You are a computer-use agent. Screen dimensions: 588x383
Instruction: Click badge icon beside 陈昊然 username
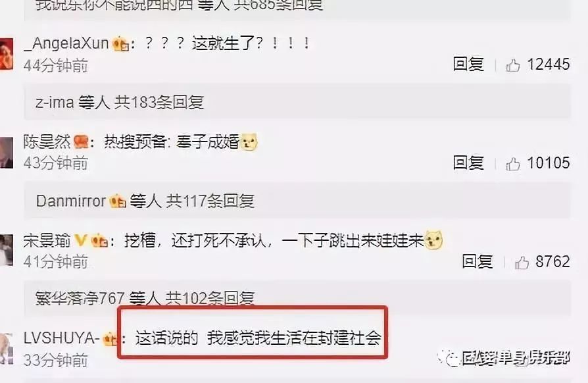[81, 141]
